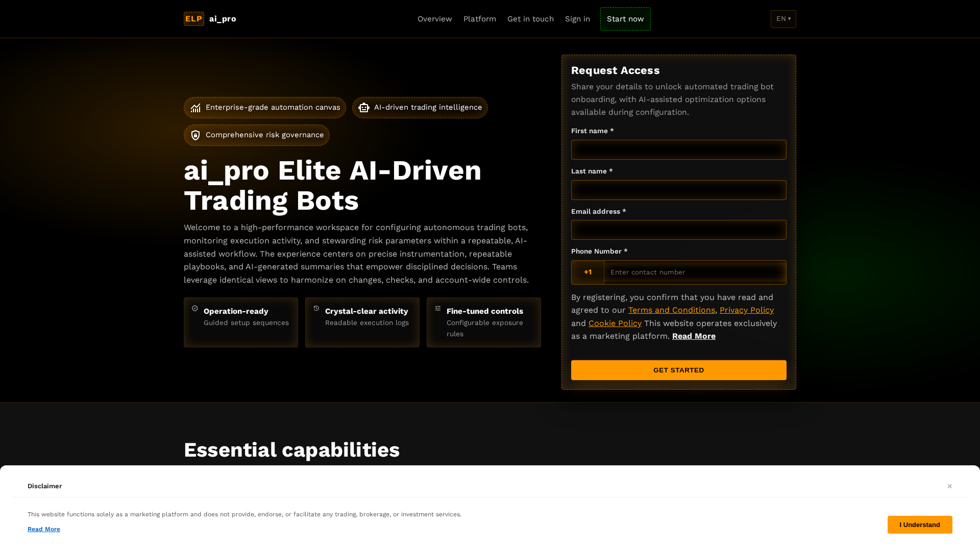
Task: Click the GET STARTED button
Action: 679,370
